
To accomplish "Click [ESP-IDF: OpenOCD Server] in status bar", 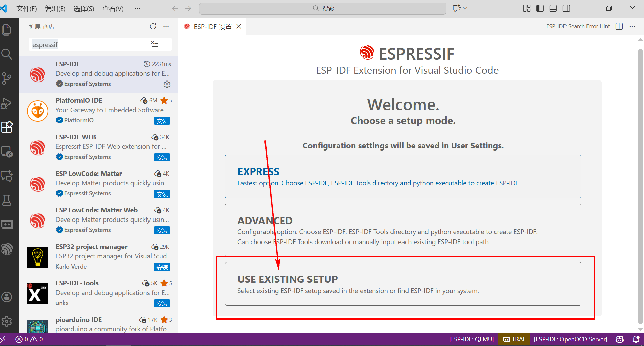I will 571,339.
